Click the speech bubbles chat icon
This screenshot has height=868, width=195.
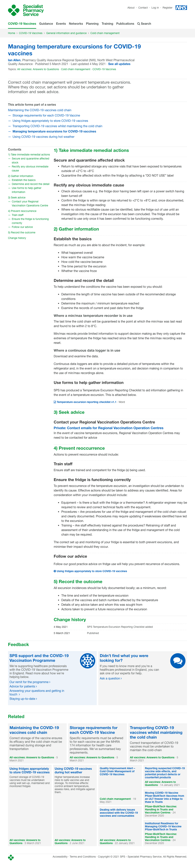177,661
